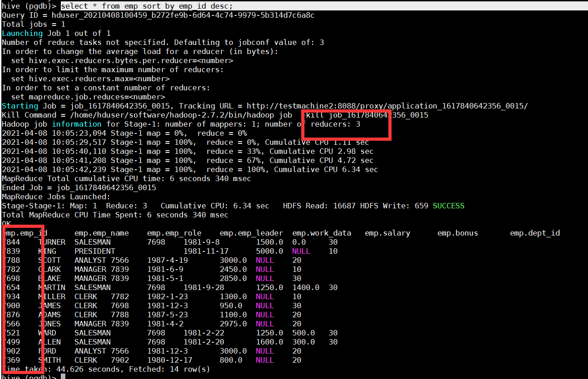
Task: Click FORD in the result rows
Action: pyautogui.click(x=47, y=351)
